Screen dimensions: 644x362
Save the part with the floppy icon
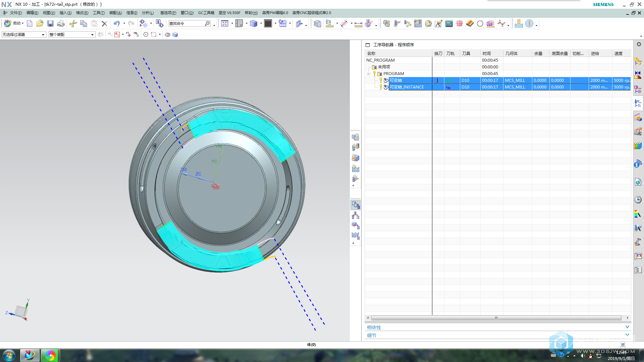(50, 23)
